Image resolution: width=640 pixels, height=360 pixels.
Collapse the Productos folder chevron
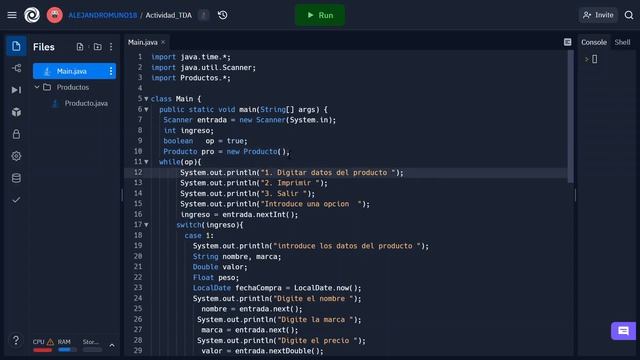coord(37,87)
